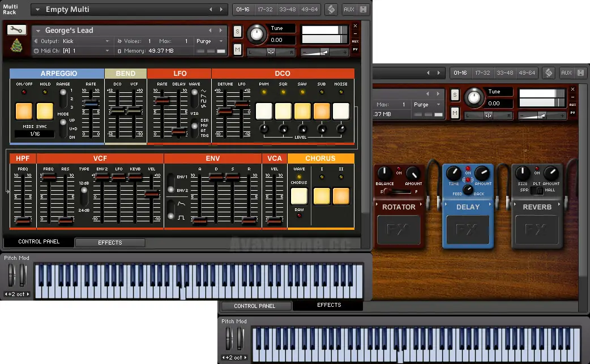
Task: Click the DELAY pedal FX footswitch
Action: click(468, 230)
